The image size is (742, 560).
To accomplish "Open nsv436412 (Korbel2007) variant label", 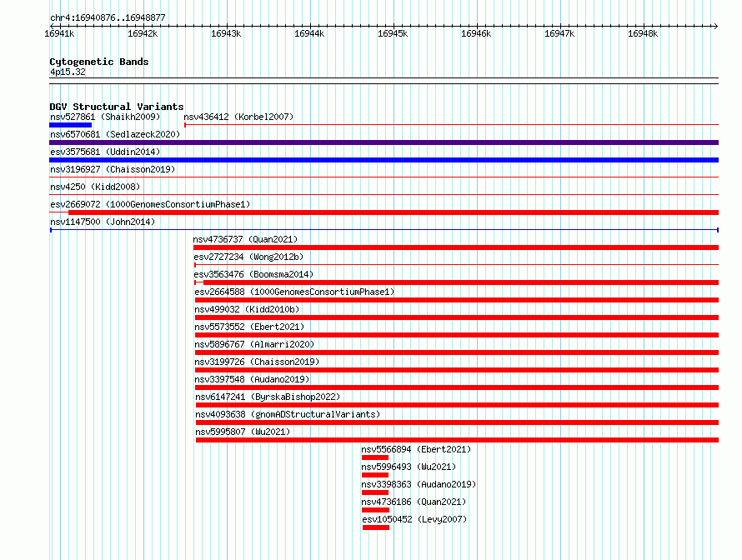I will 238,117.
